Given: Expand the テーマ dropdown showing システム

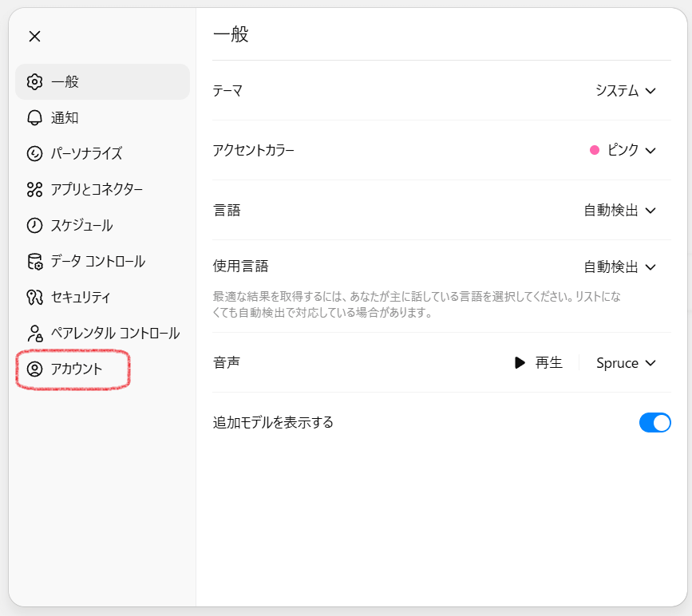Looking at the screenshot, I should click(625, 90).
